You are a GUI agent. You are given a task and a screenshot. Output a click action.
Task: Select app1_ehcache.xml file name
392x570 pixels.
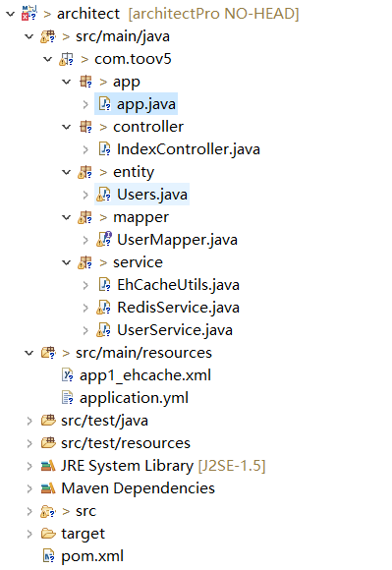(145, 375)
